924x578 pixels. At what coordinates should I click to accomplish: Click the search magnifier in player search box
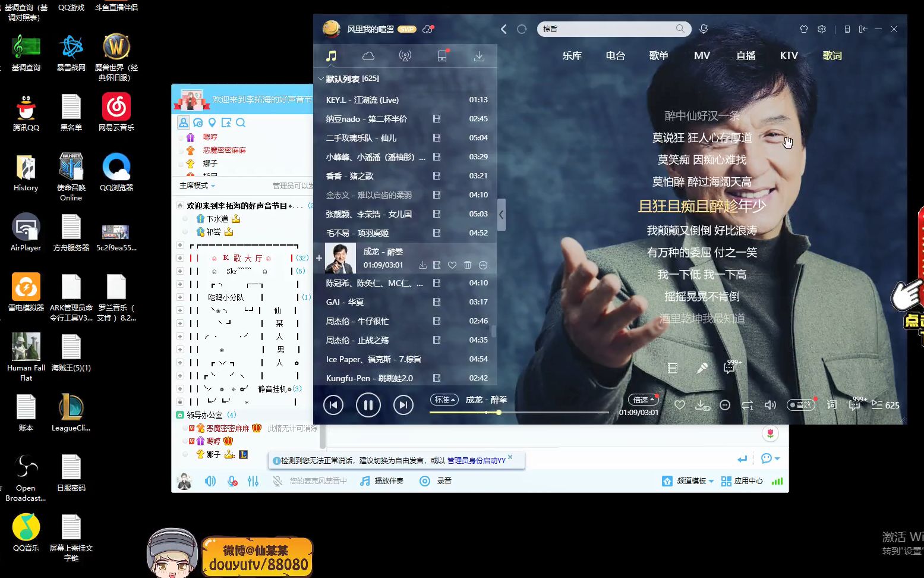(680, 29)
